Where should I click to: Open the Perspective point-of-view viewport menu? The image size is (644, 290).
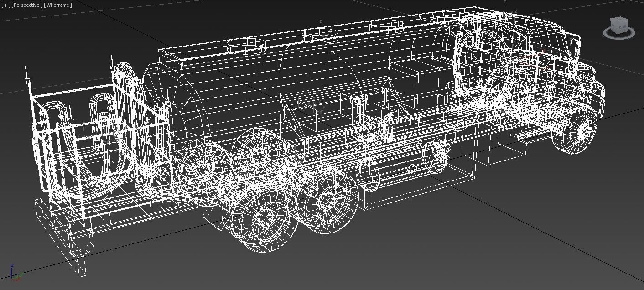(x=27, y=5)
